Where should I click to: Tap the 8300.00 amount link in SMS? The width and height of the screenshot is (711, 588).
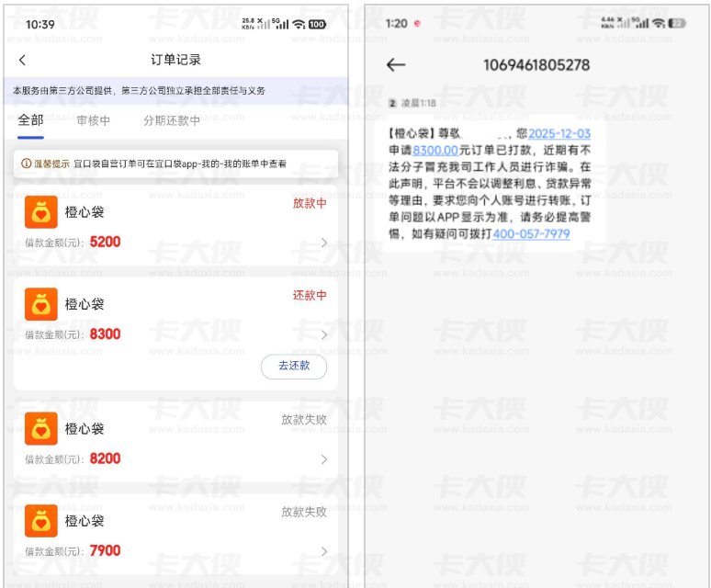click(435, 151)
